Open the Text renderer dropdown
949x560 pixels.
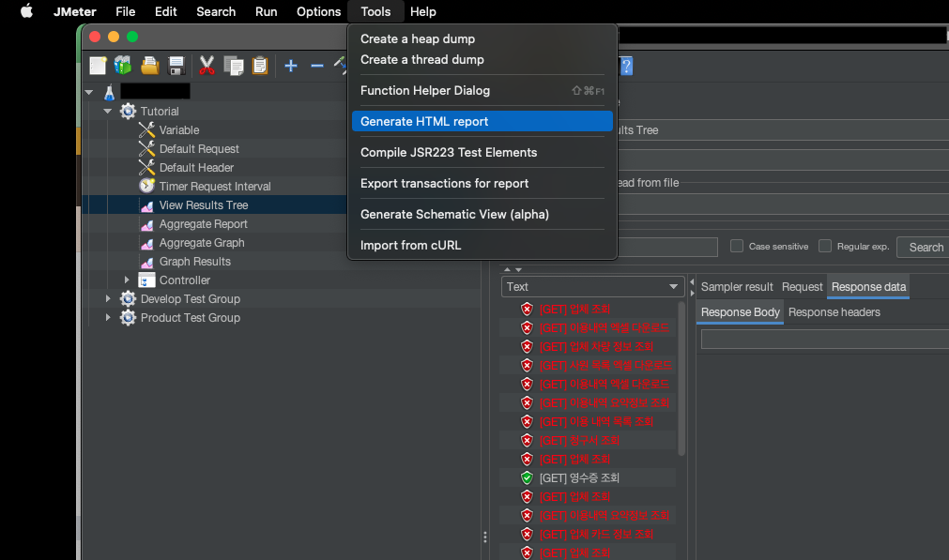tap(592, 287)
